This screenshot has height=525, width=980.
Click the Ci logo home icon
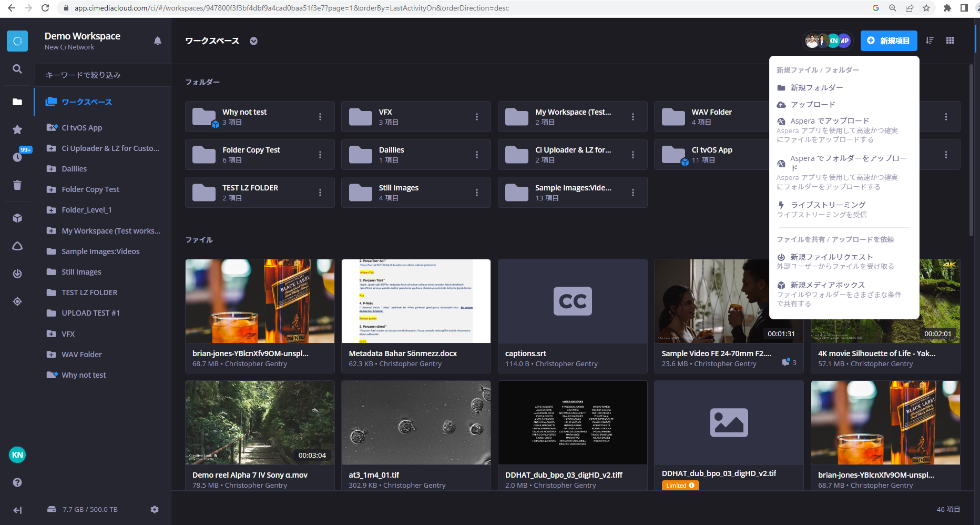point(17,41)
